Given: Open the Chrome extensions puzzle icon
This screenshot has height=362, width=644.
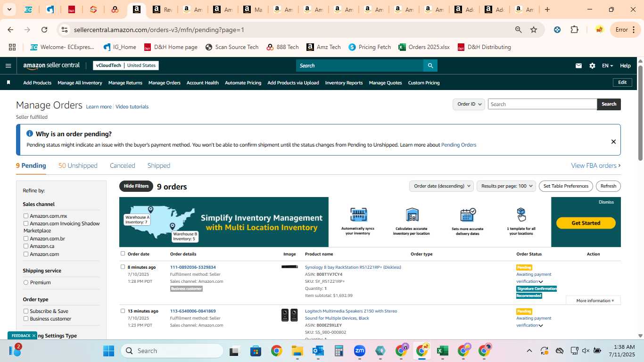Looking at the screenshot, I should click(574, 30).
